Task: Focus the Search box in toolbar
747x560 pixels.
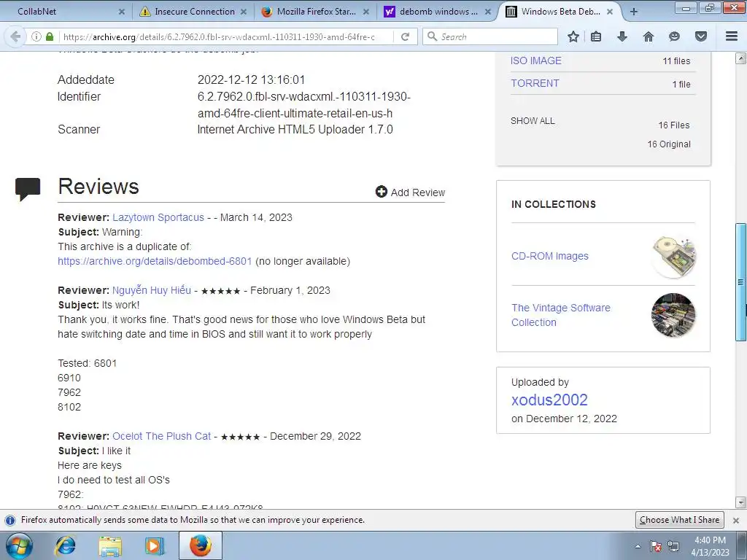Action: point(489,36)
